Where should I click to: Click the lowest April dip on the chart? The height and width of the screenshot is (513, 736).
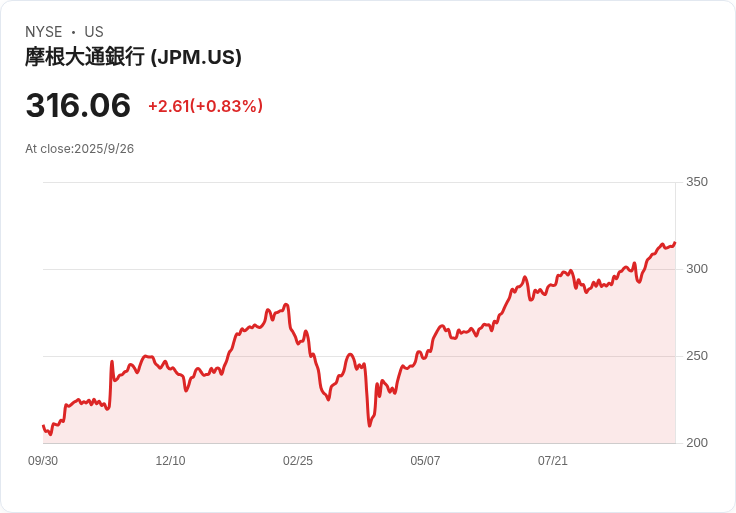click(x=369, y=425)
